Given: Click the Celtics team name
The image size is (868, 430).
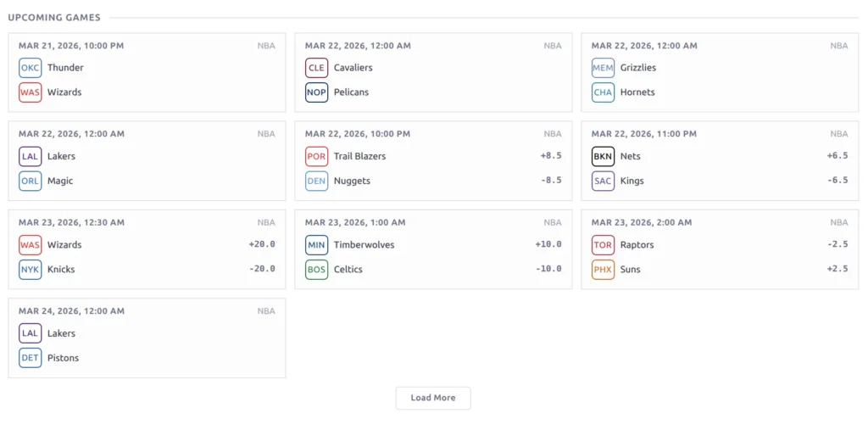Looking at the screenshot, I should [348, 270].
